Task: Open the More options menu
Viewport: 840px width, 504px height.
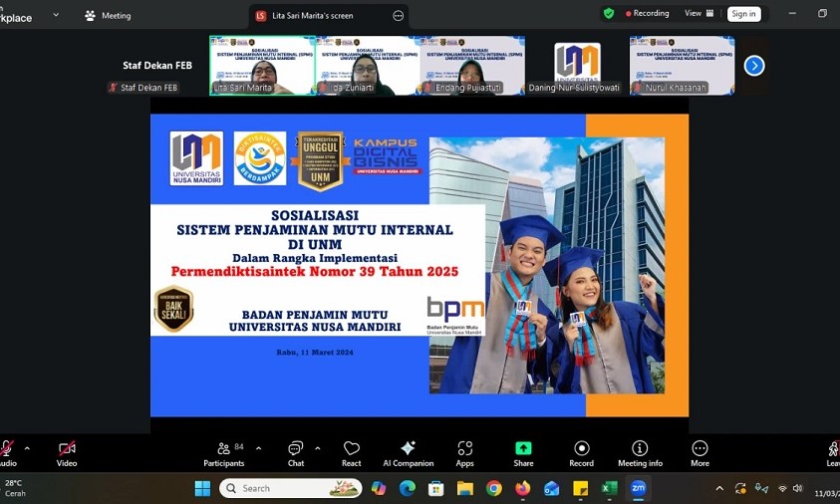Action: [700, 453]
